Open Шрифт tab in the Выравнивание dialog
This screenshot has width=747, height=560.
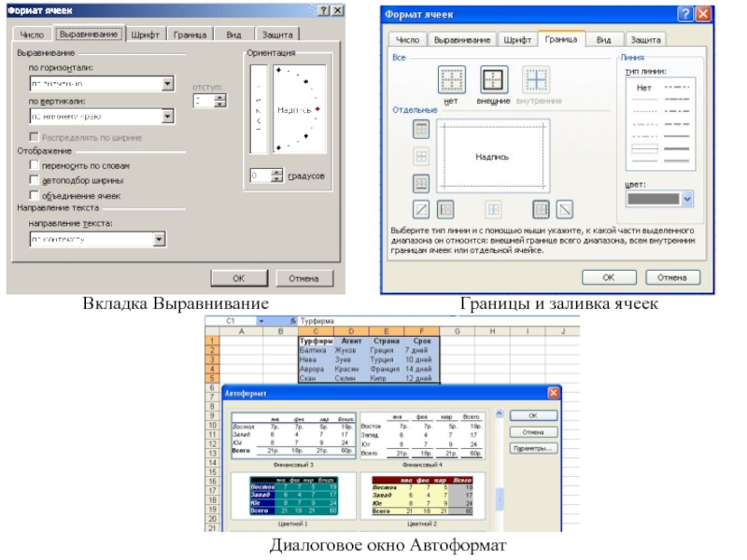coord(146,35)
